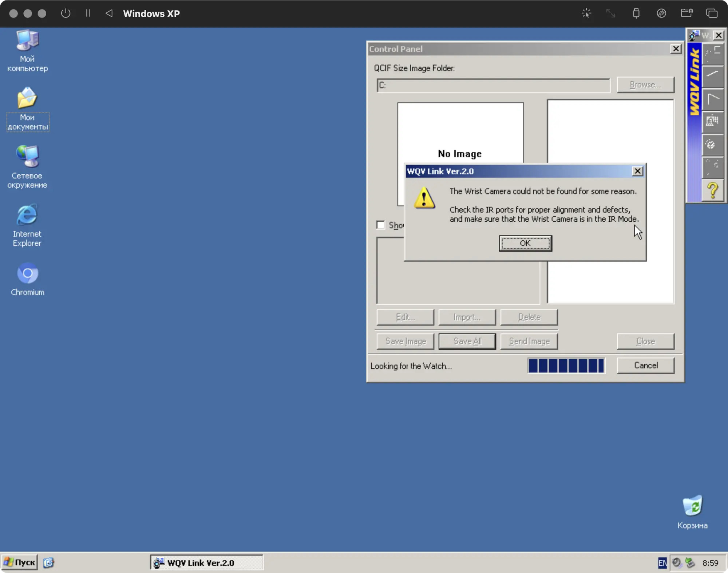Pause the virtual machine
This screenshot has width=728, height=573.
[88, 13]
